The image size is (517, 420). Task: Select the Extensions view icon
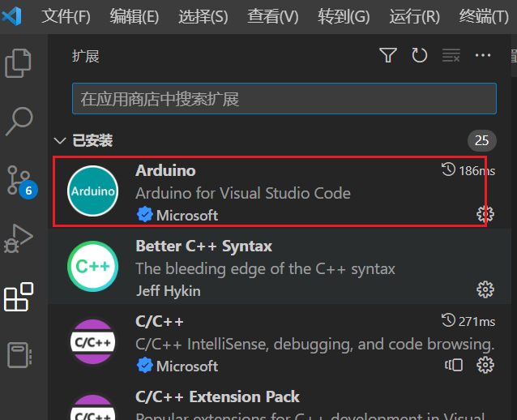click(19, 297)
